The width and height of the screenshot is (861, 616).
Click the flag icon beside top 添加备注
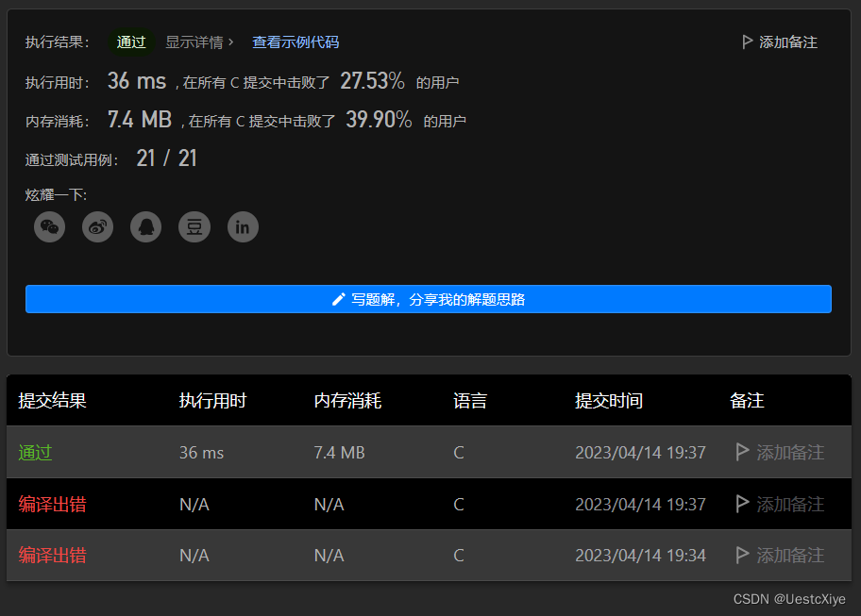click(x=747, y=42)
